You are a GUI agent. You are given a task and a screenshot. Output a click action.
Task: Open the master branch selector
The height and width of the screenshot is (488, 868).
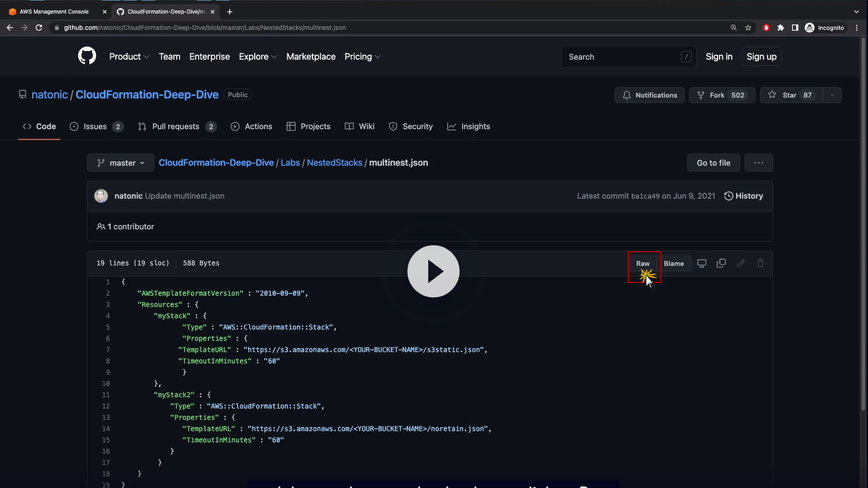coord(120,162)
